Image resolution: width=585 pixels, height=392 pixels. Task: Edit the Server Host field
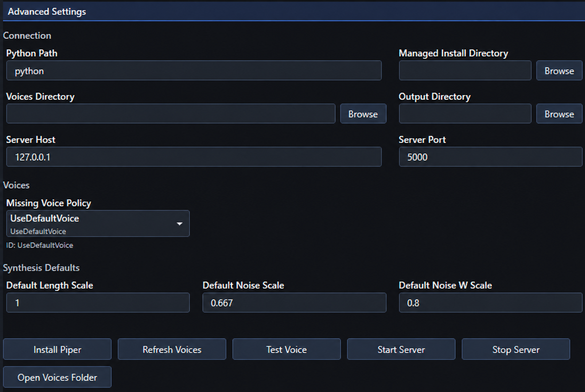(194, 157)
